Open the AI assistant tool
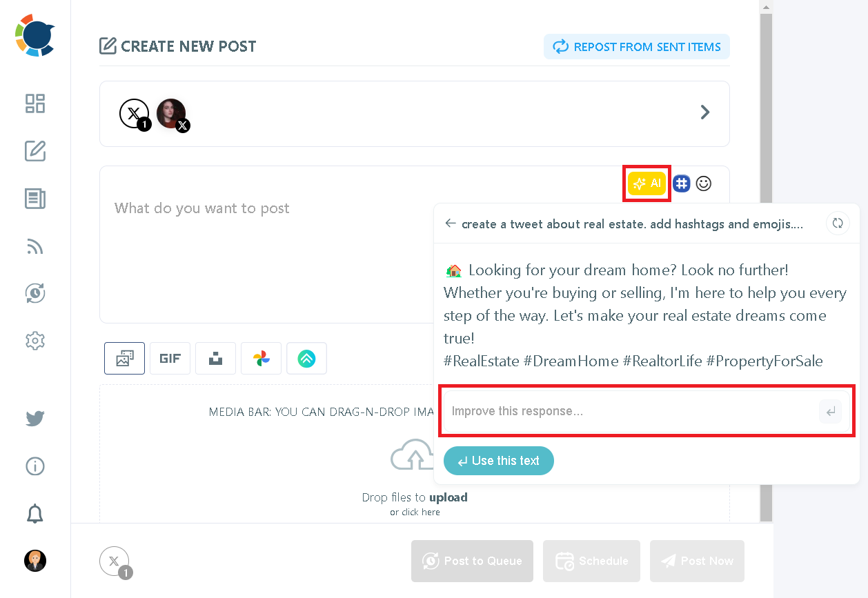Screen dimensions: 868x598 (646, 183)
